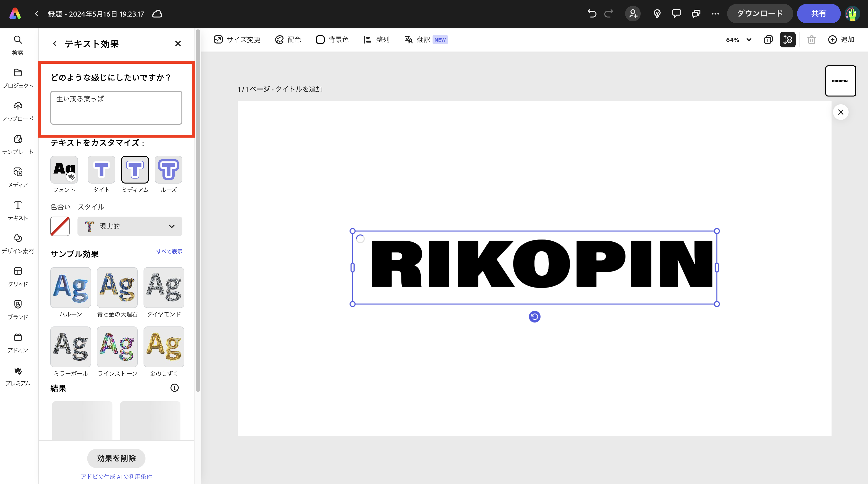Open the 背景色 toolbar option

[332, 40]
